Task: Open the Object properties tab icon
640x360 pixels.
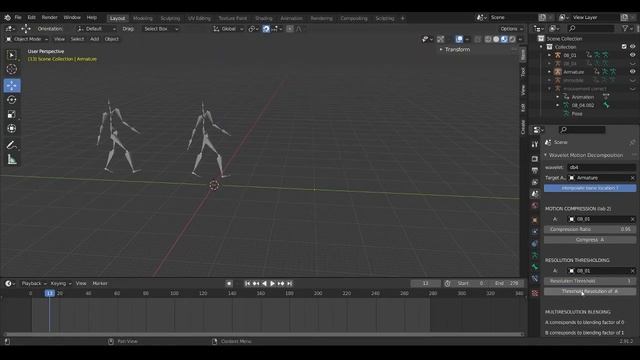Action: click(535, 220)
